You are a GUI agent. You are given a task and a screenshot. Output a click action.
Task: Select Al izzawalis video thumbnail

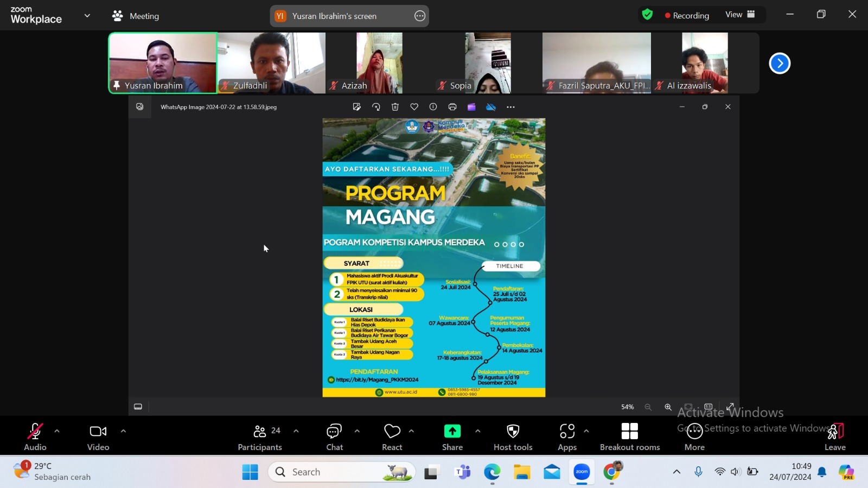tap(705, 63)
